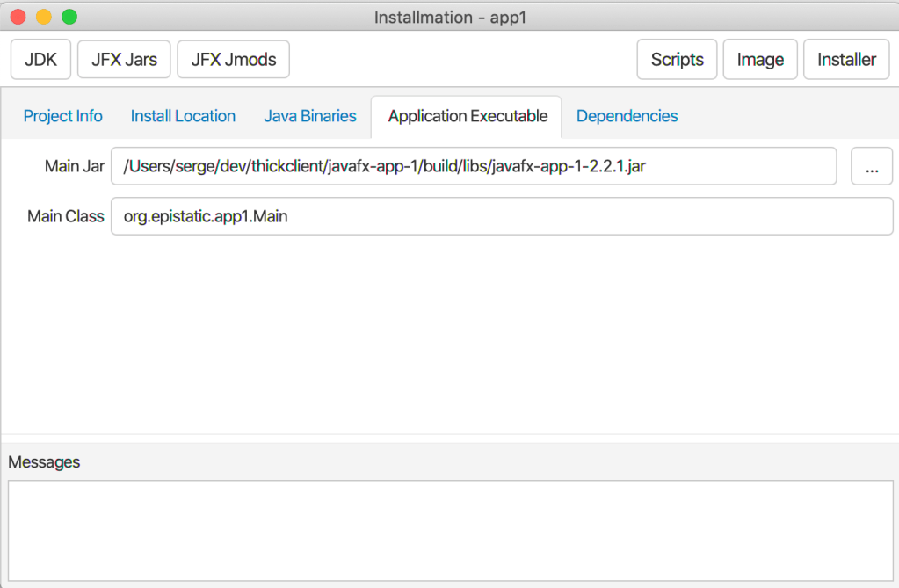Go to the Dependencies tab

(x=627, y=116)
